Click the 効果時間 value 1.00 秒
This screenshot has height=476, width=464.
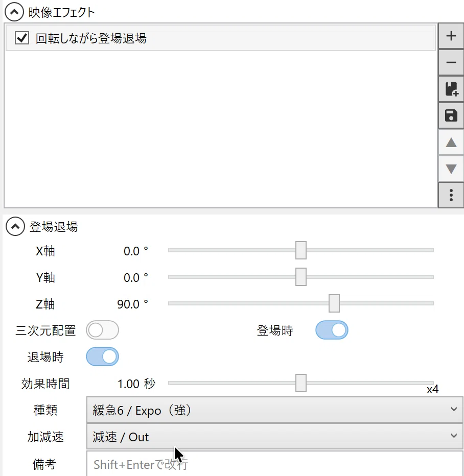pyautogui.click(x=136, y=384)
